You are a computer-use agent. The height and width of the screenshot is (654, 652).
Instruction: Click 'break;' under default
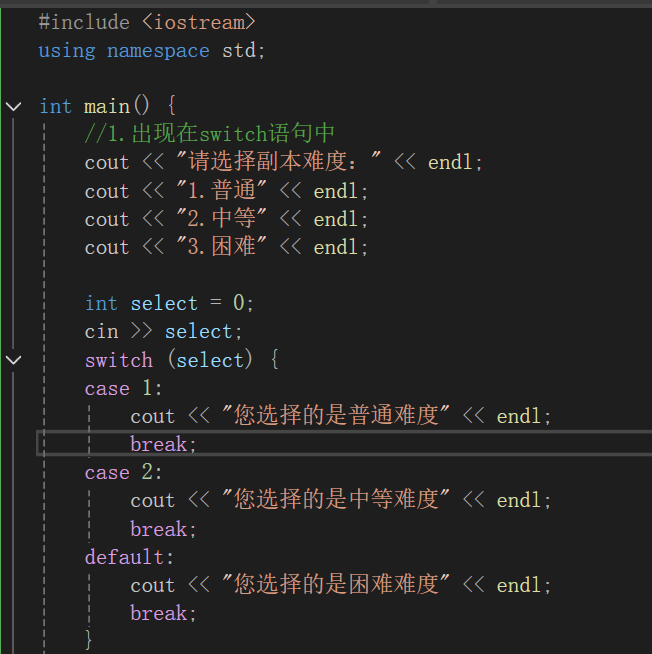point(163,614)
